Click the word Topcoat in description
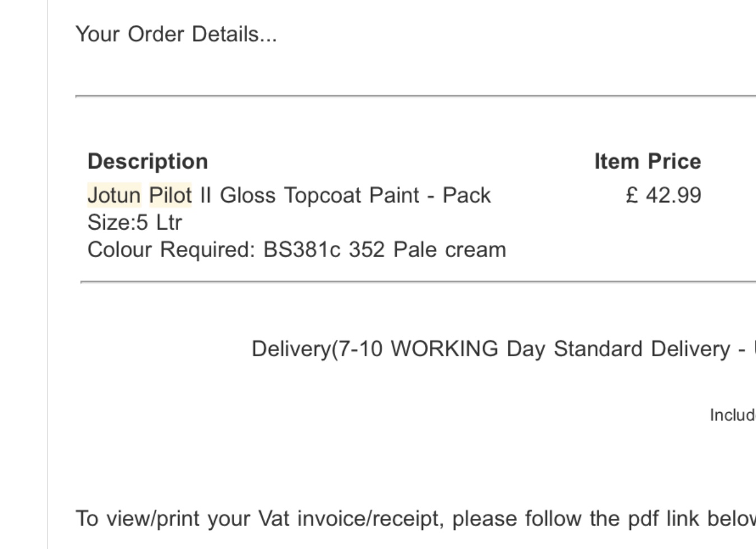 322,196
